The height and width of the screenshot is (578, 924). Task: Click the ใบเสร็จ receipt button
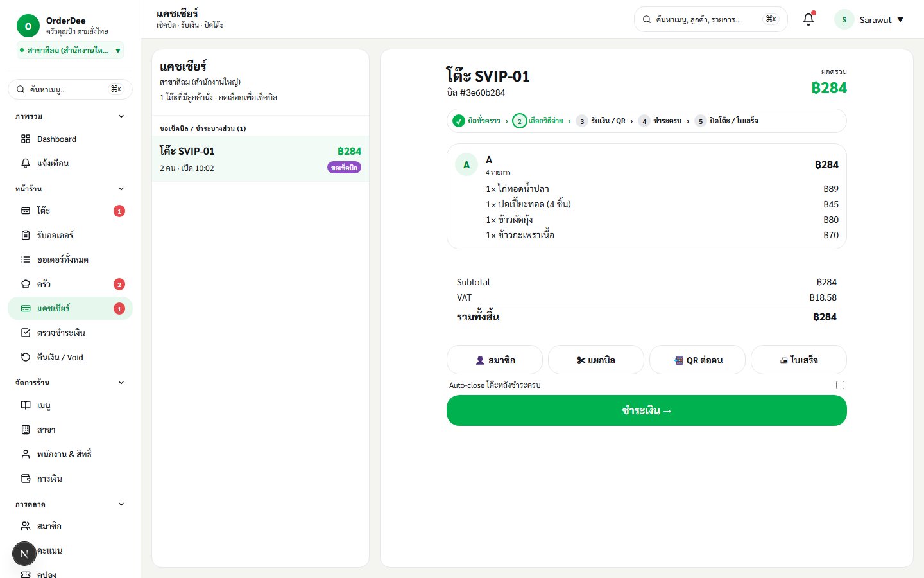coord(799,360)
